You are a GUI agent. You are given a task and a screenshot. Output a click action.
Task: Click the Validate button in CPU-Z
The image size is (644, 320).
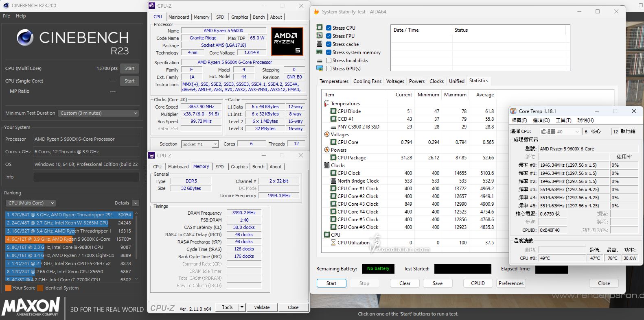262,307
